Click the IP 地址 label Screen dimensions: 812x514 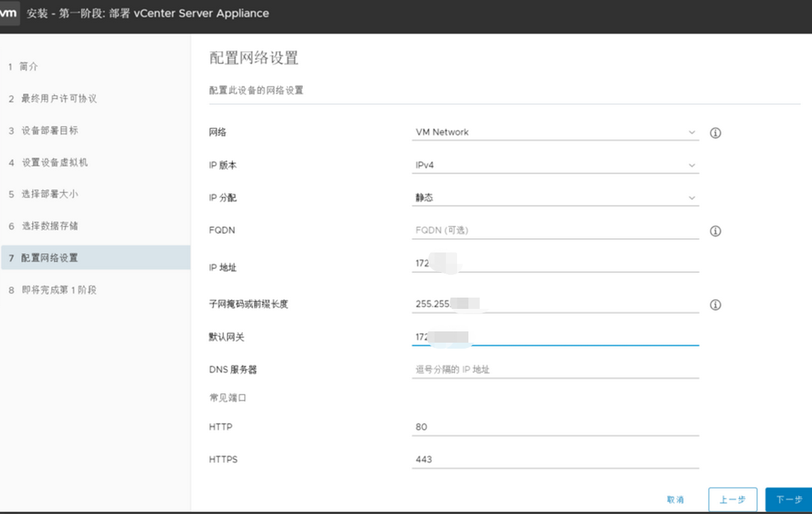(x=223, y=268)
